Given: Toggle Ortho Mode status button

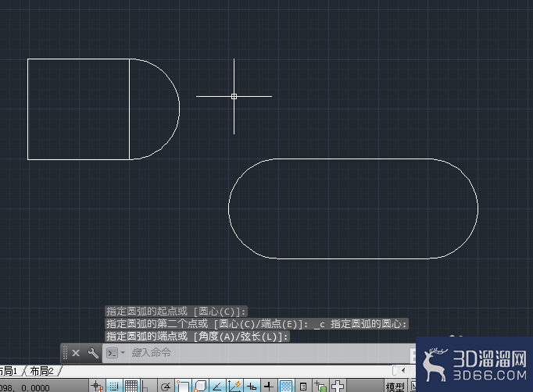Looking at the screenshot, I should tap(148, 387).
